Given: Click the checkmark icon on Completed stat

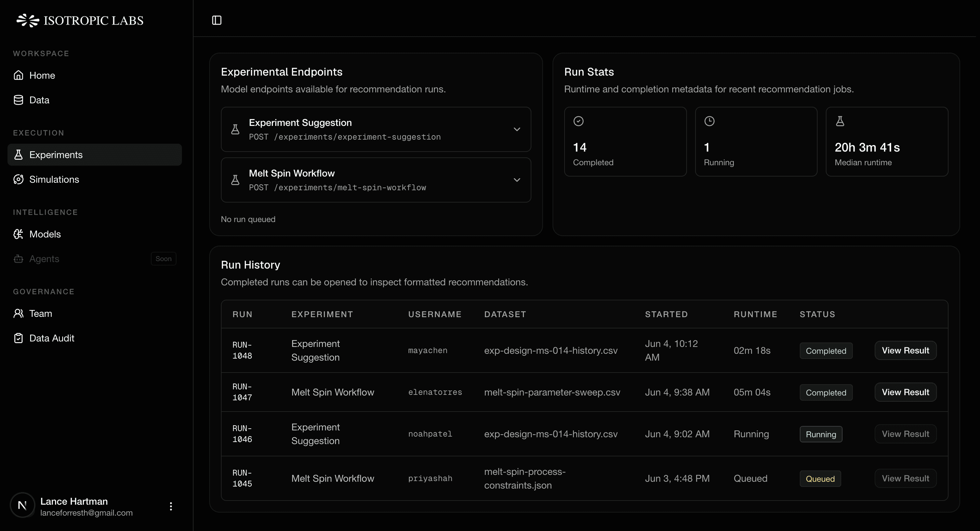Looking at the screenshot, I should [579, 121].
